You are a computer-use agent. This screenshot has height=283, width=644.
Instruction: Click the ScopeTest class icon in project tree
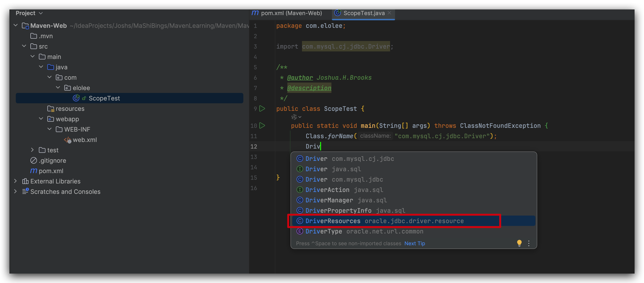76,98
